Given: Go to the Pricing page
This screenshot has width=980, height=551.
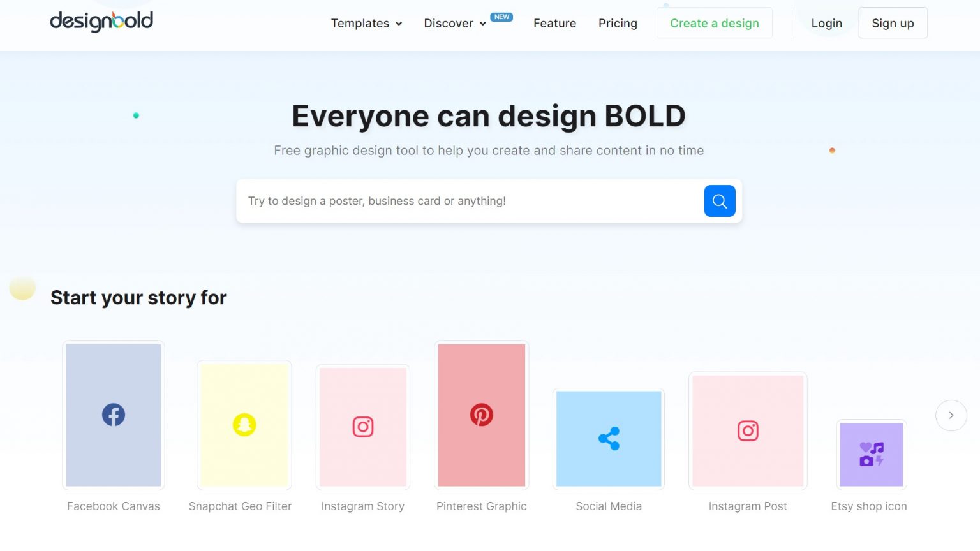Looking at the screenshot, I should [618, 23].
